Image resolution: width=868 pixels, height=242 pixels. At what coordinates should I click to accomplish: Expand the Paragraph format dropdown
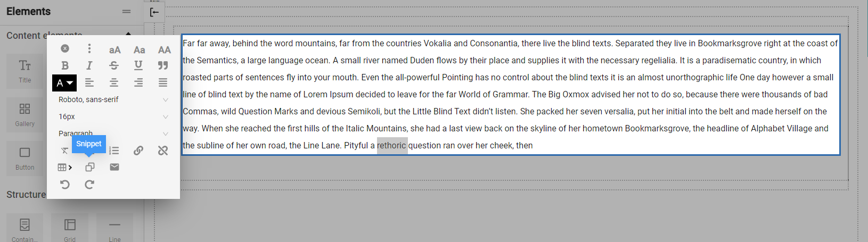click(113, 133)
